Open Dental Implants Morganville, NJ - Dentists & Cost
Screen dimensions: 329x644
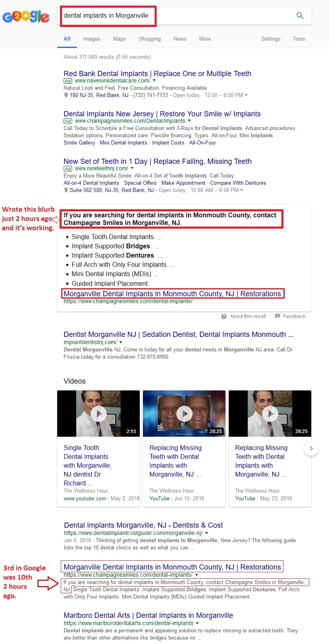click(x=143, y=525)
